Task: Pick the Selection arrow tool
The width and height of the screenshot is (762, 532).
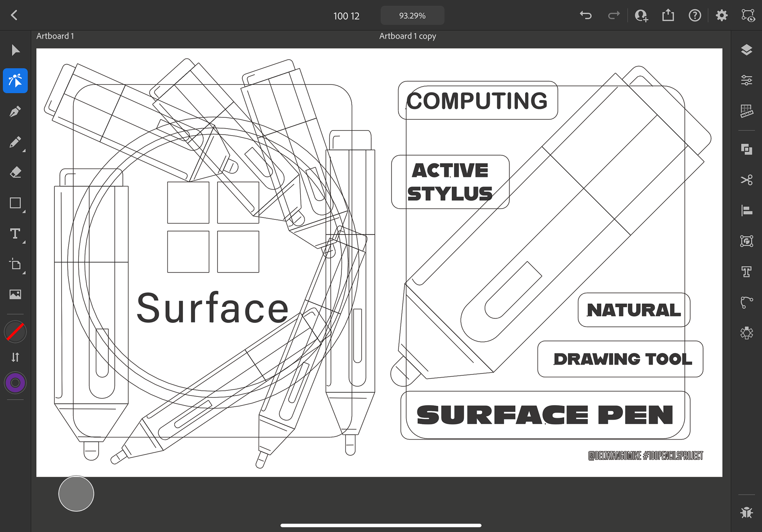Action: click(x=15, y=50)
